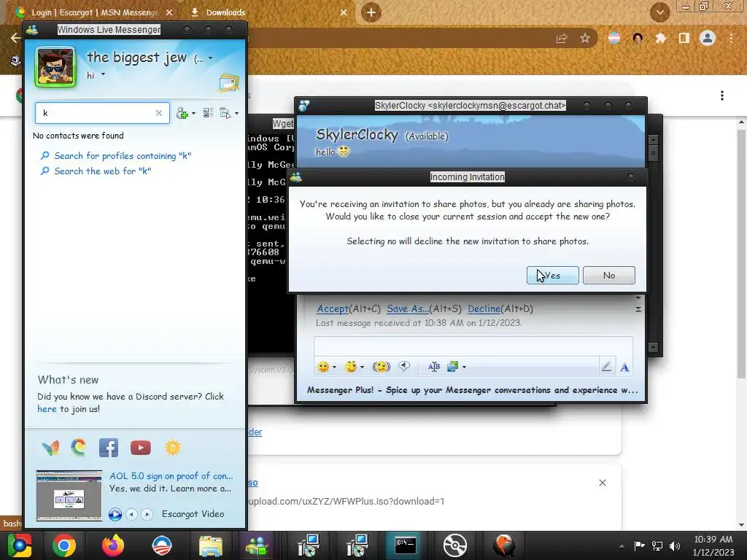Open the Downloads page three-dot menu
Image resolution: width=747 pixels, height=560 pixels.
(722, 96)
